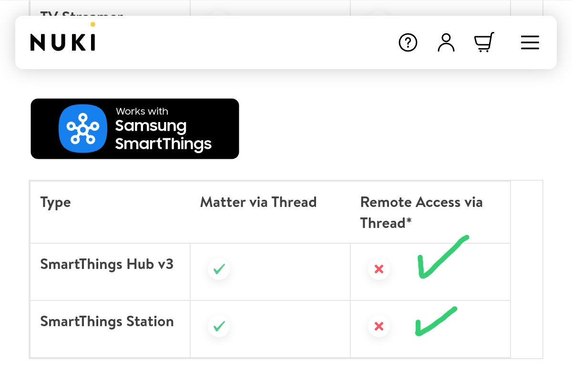
Task: Open the help question mark icon
Action: (408, 43)
